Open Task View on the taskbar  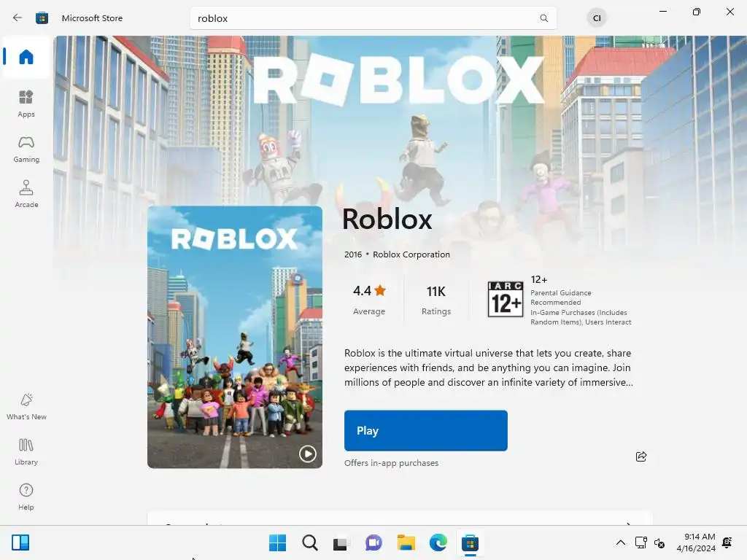point(341,542)
